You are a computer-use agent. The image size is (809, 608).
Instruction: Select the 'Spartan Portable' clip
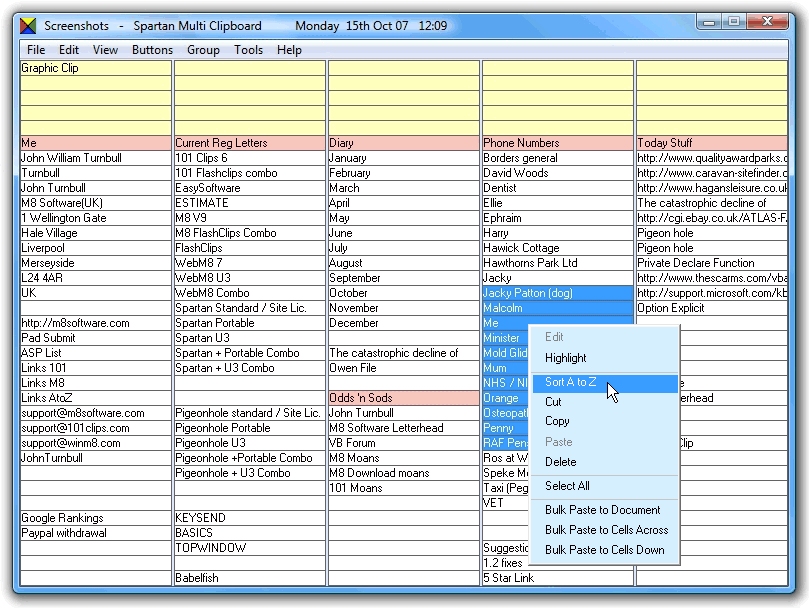(x=250, y=323)
